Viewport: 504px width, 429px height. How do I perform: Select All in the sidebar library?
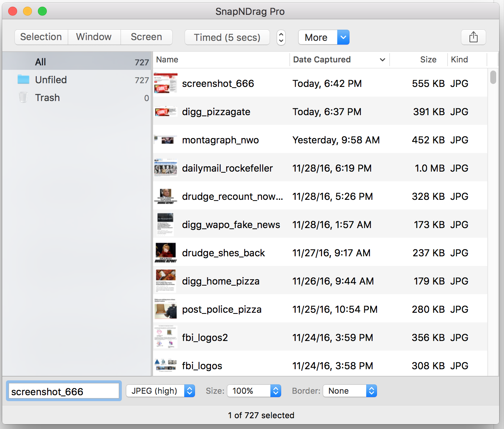coord(40,62)
